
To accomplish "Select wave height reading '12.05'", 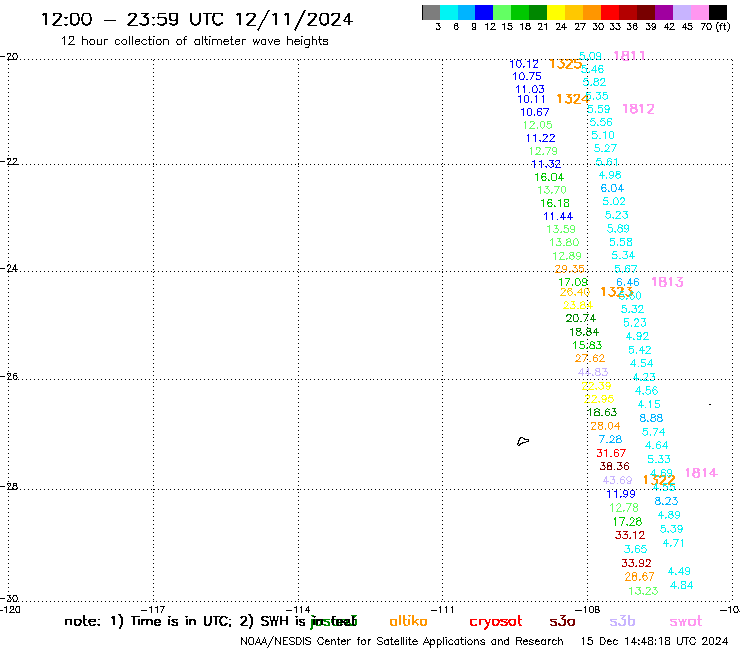I will (x=538, y=125).
